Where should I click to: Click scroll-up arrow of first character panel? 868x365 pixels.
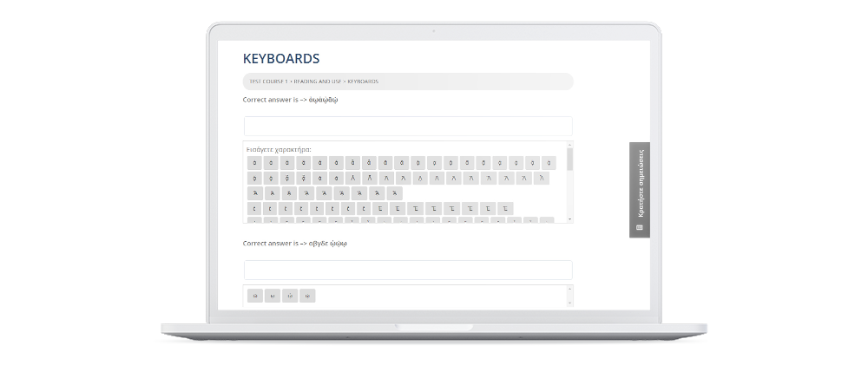pyautogui.click(x=570, y=144)
